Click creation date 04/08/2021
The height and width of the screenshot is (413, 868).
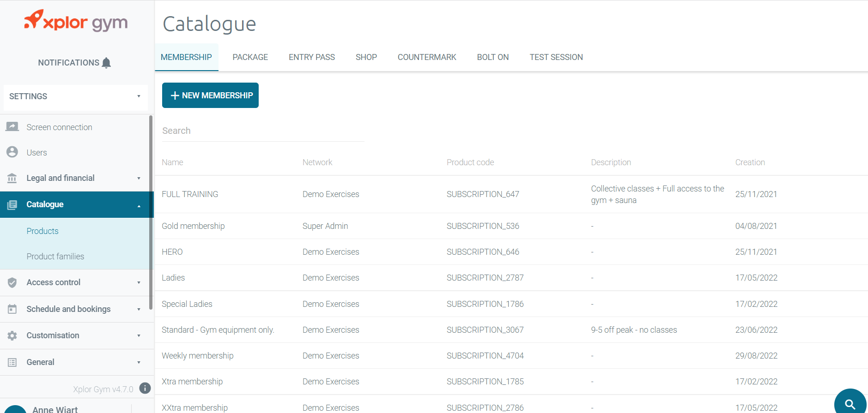(756, 226)
